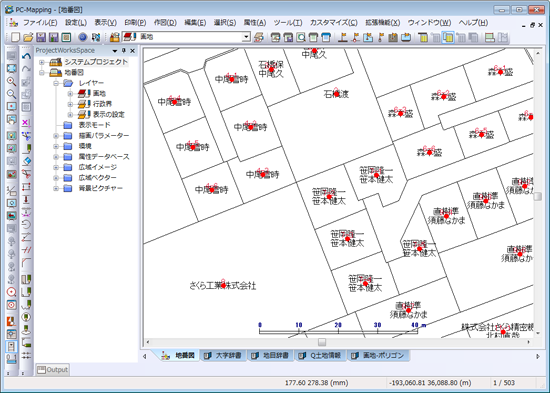550x393 pixels.
Task: Click the previous view monitor with red arrow
Action: tap(12, 215)
